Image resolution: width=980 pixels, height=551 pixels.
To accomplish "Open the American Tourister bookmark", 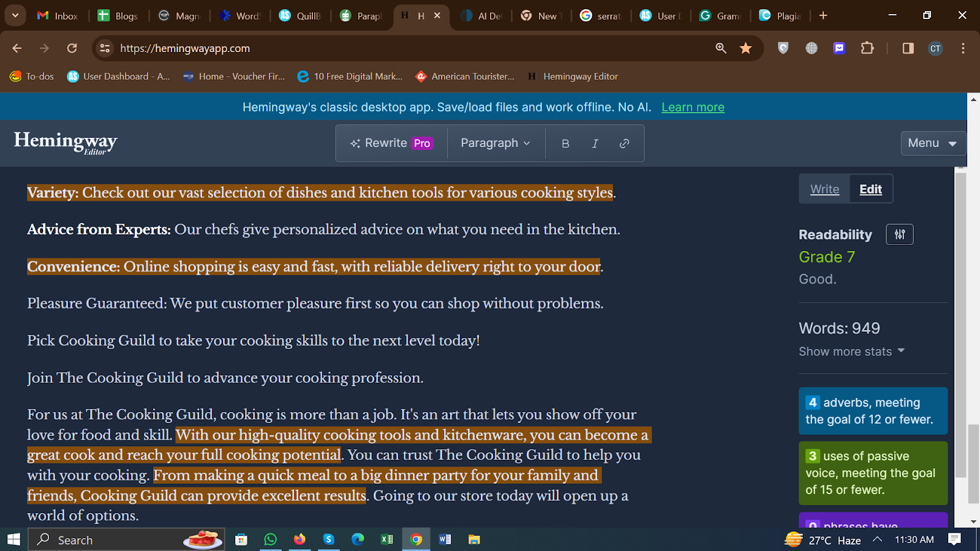I will tap(465, 77).
